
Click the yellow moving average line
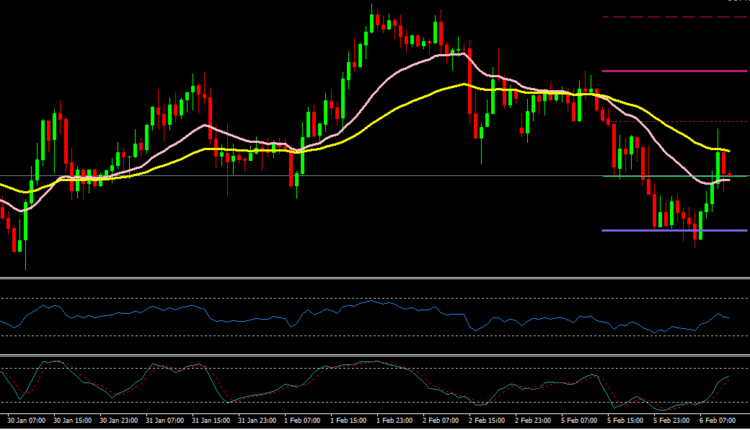400,107
